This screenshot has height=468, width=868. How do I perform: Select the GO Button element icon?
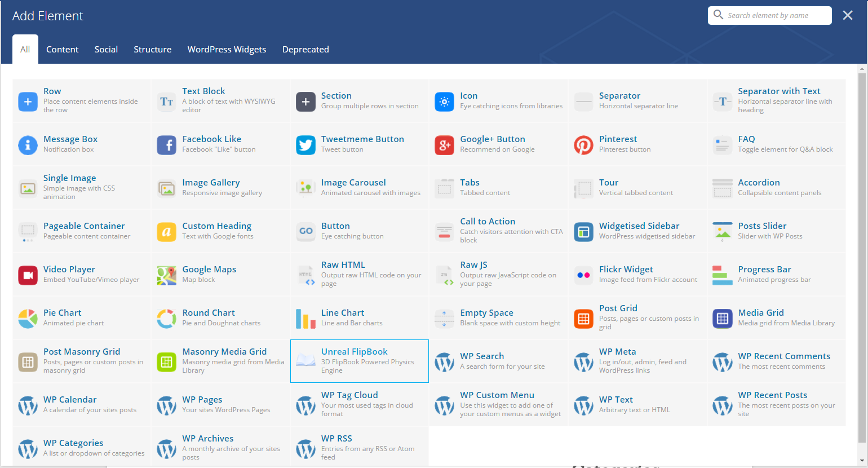(305, 232)
